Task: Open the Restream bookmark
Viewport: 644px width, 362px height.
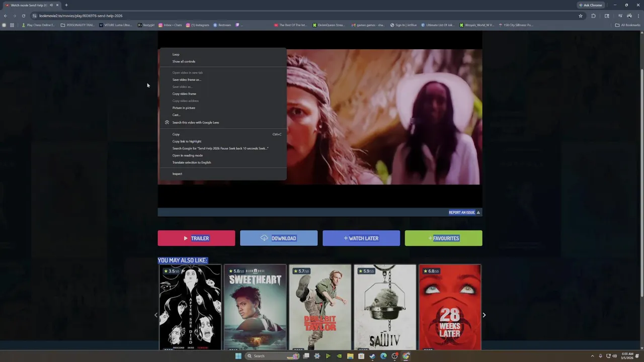Action: (222, 25)
